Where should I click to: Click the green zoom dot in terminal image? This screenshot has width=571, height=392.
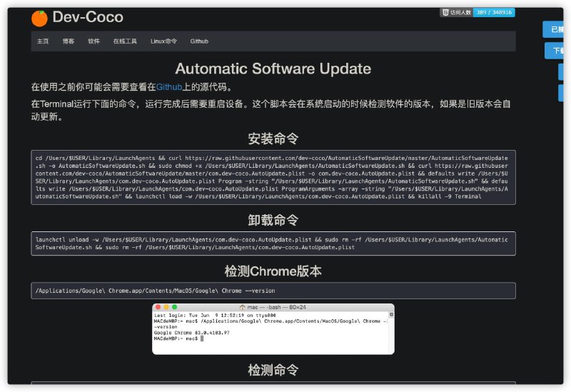click(174, 307)
